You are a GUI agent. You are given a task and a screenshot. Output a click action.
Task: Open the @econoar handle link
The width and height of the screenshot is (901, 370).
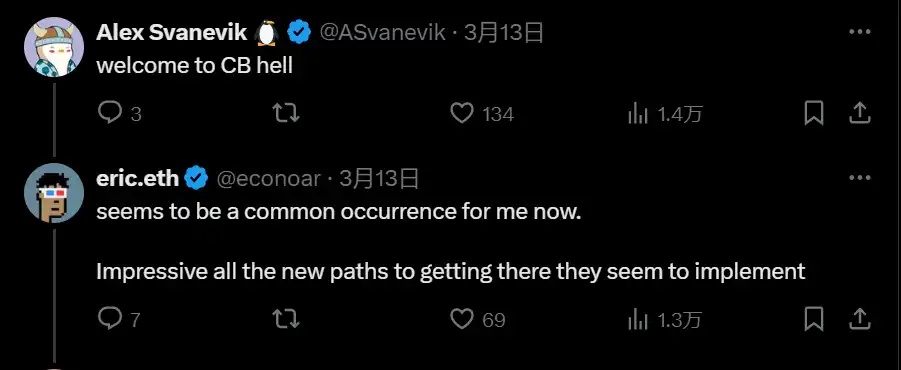pos(268,179)
